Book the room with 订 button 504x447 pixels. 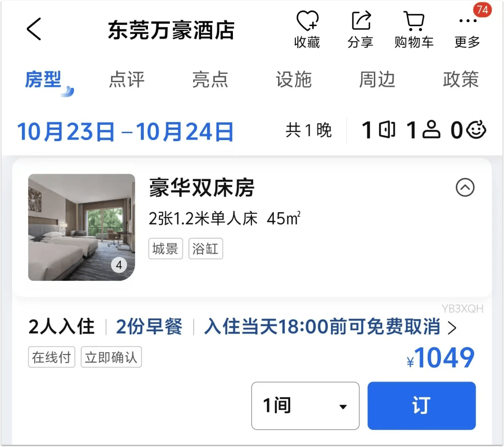421,405
